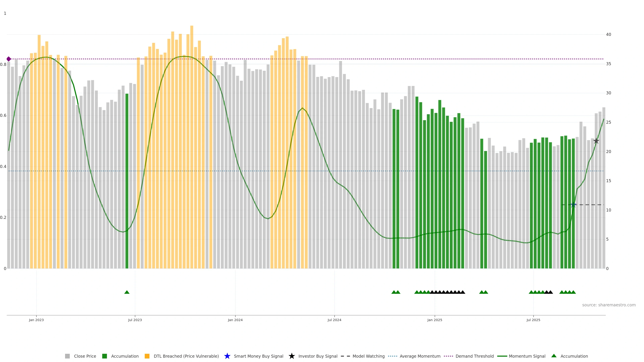Click the orange DTL Breached legend swatch

coord(147,356)
